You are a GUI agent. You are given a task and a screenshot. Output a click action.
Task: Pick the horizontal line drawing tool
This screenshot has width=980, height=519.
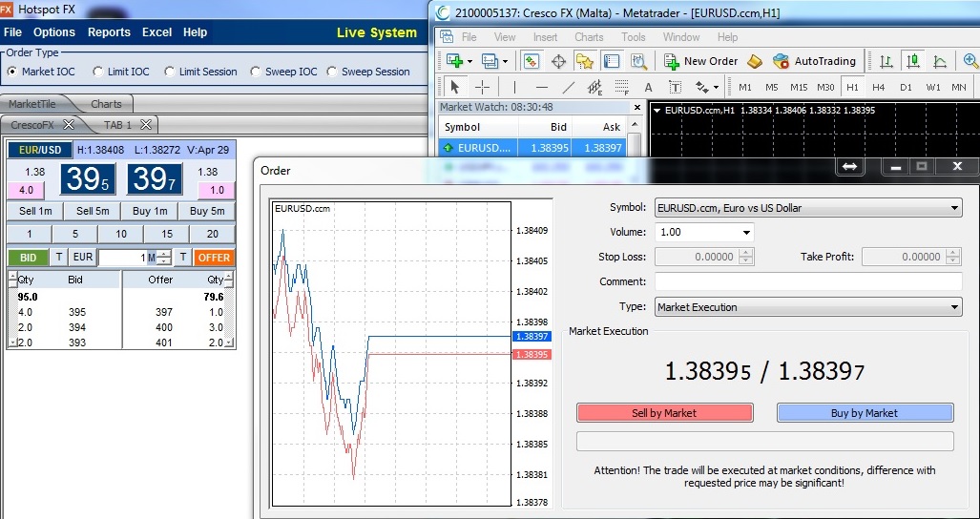point(541,87)
